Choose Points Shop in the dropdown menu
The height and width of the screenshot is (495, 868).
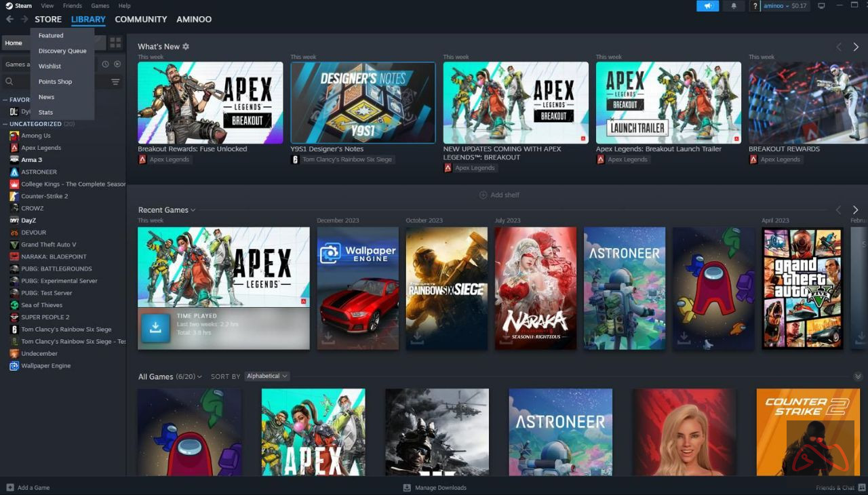[x=55, y=82]
